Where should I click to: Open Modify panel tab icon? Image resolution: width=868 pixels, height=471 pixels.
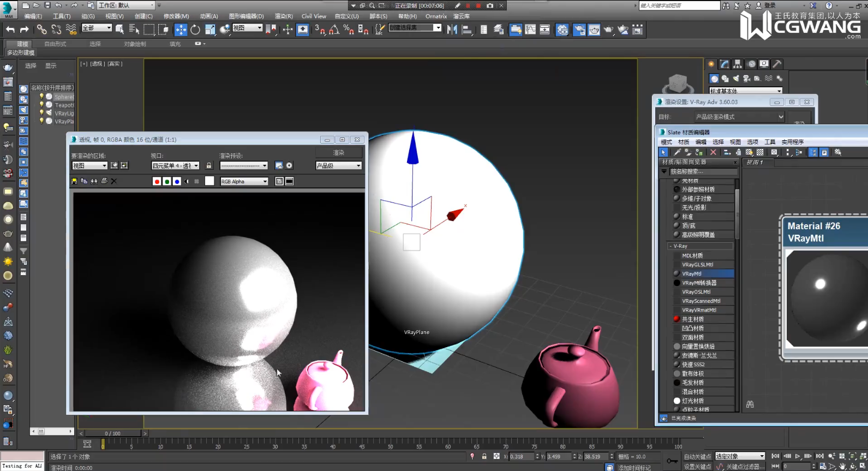(725, 64)
